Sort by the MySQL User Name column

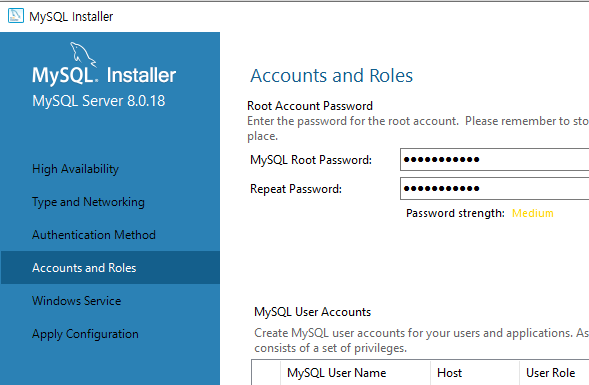pos(355,373)
